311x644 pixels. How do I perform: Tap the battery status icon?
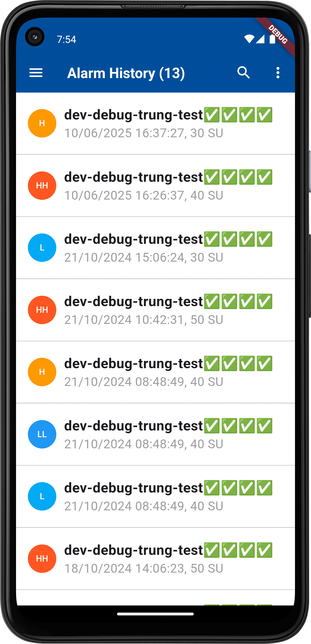273,39
